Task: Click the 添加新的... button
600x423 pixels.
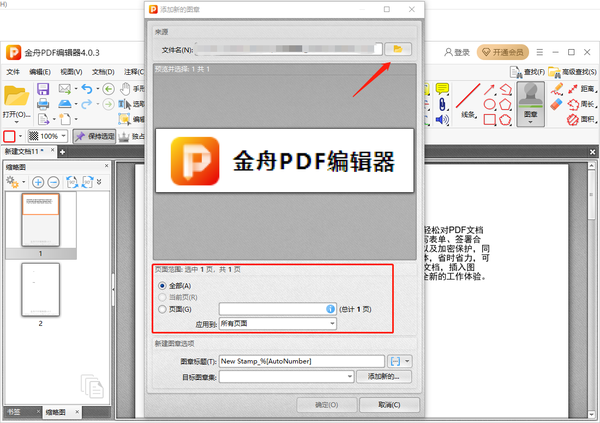Action: (x=383, y=376)
